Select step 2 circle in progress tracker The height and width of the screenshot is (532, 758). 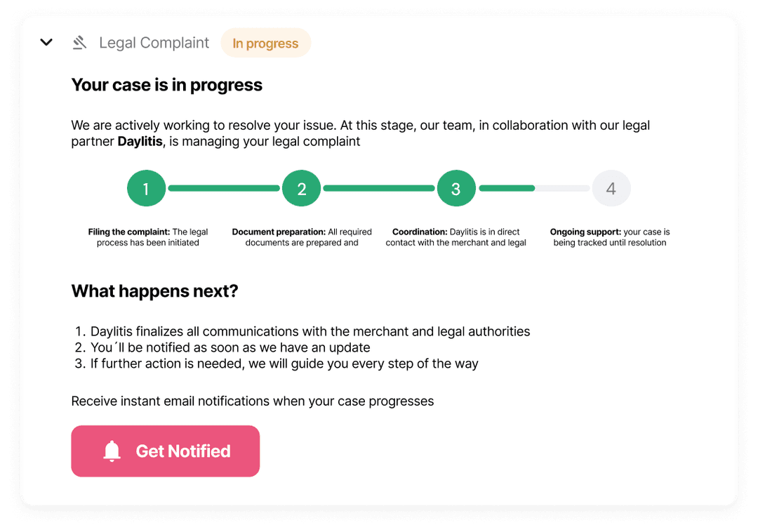[x=301, y=189]
